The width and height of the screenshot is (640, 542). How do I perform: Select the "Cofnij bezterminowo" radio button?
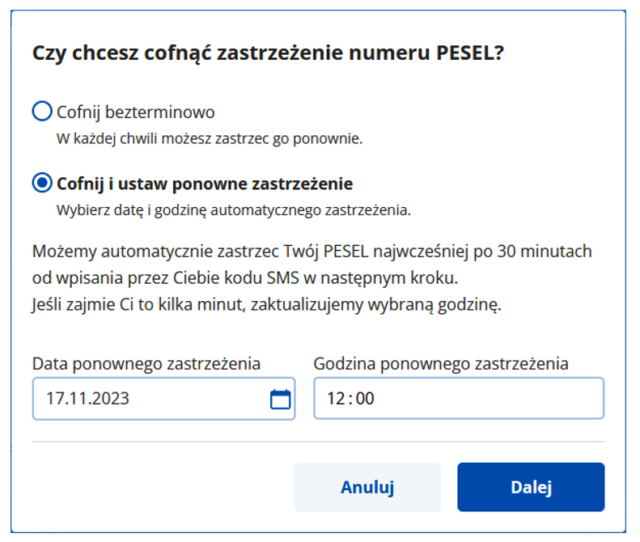pos(42,111)
